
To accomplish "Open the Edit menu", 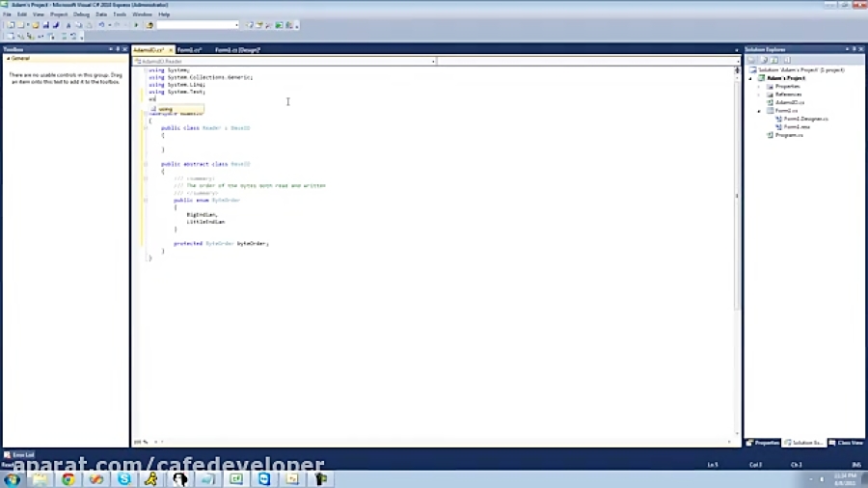I will [22, 14].
